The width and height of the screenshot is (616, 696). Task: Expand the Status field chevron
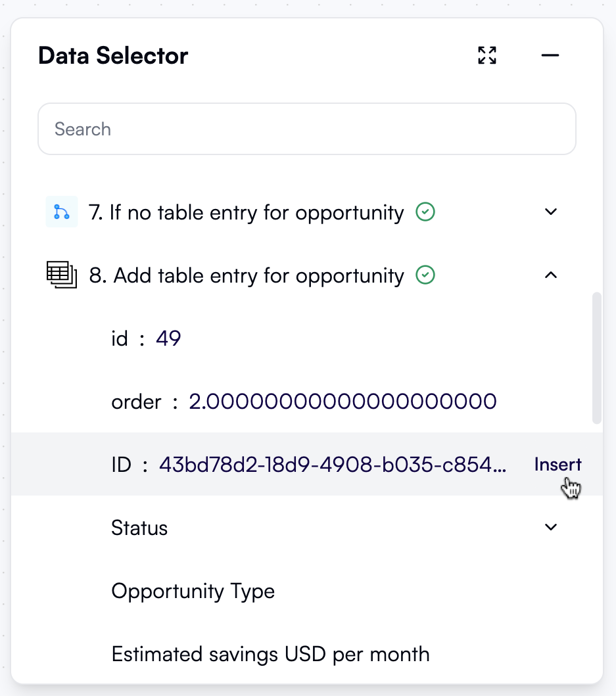(551, 527)
